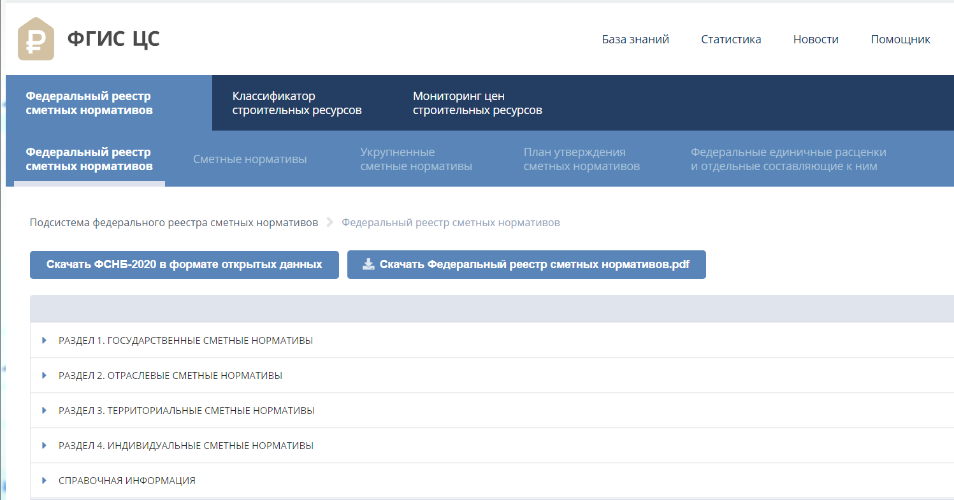Expand the Справочная информация section arrow

45,480
